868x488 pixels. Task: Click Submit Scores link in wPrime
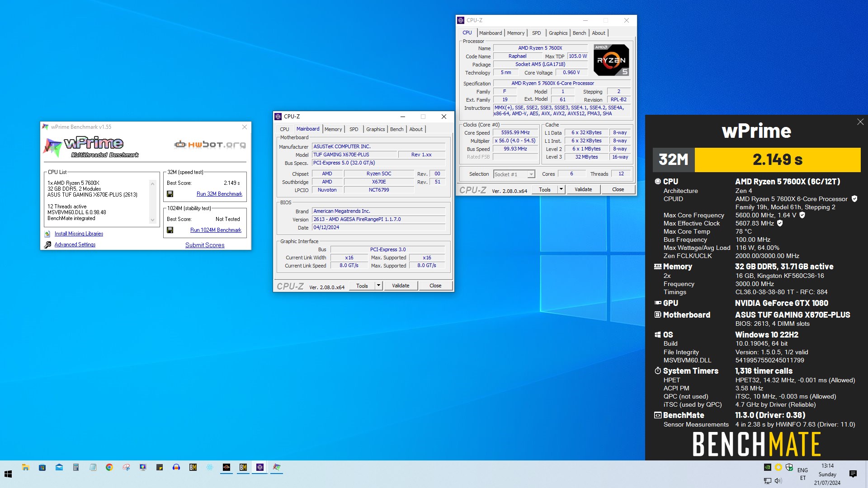[x=205, y=245]
